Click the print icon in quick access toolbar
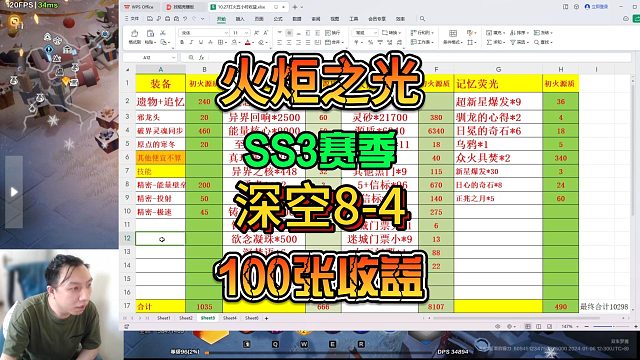This screenshot has width=640, height=360. [x=167, y=19]
